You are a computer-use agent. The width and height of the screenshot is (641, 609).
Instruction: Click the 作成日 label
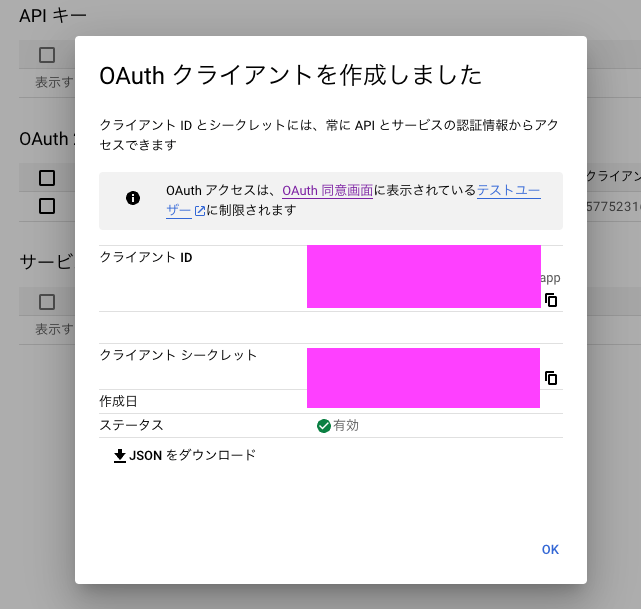[x=118, y=401]
